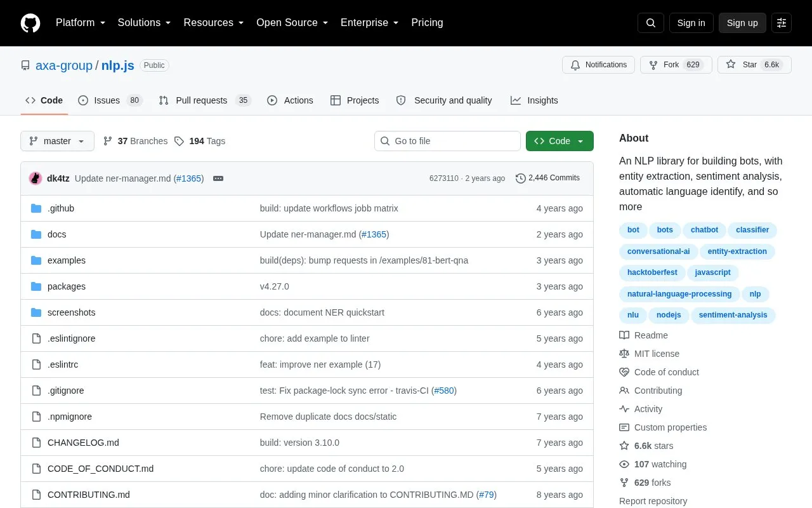Screen dimensions: 812x508
Task: Open the Enterprise dropdown
Action: (370, 23)
